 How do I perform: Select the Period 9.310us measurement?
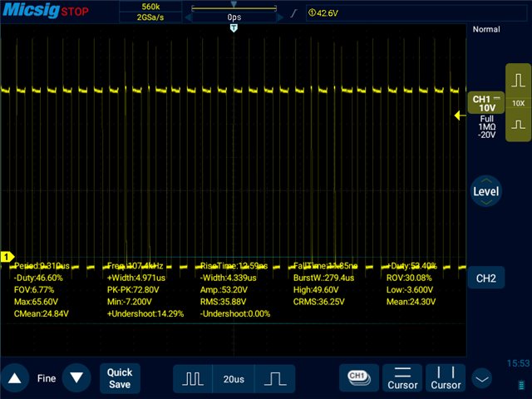coord(42,266)
